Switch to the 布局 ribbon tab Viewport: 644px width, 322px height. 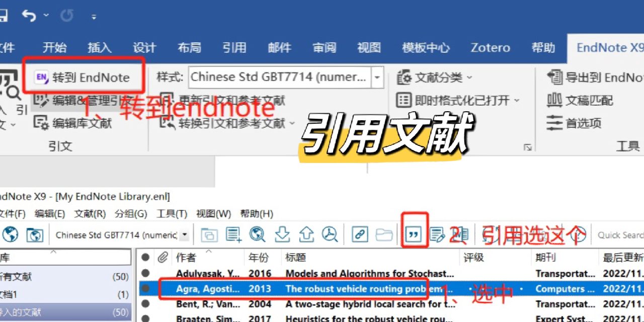189,48
